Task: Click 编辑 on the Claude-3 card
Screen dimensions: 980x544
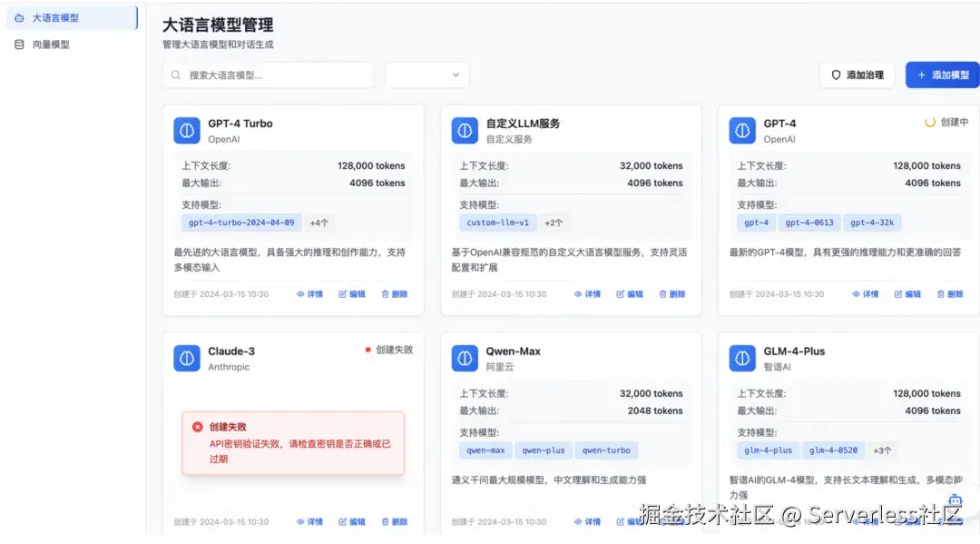Action: point(352,521)
